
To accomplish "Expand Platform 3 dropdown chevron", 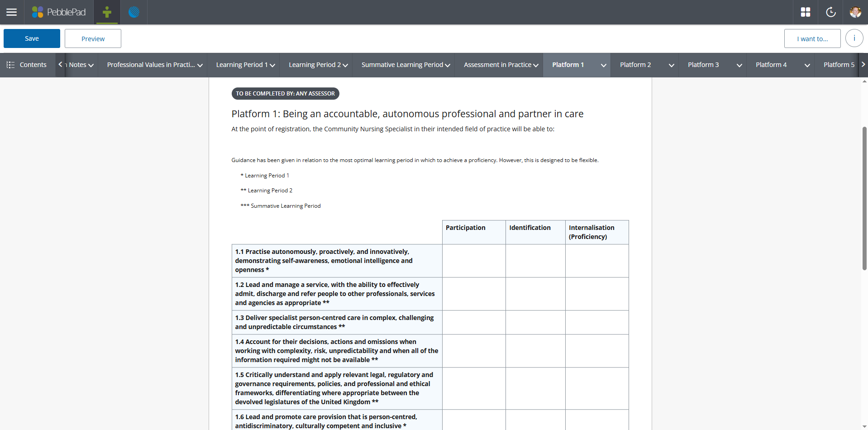I will coord(739,65).
